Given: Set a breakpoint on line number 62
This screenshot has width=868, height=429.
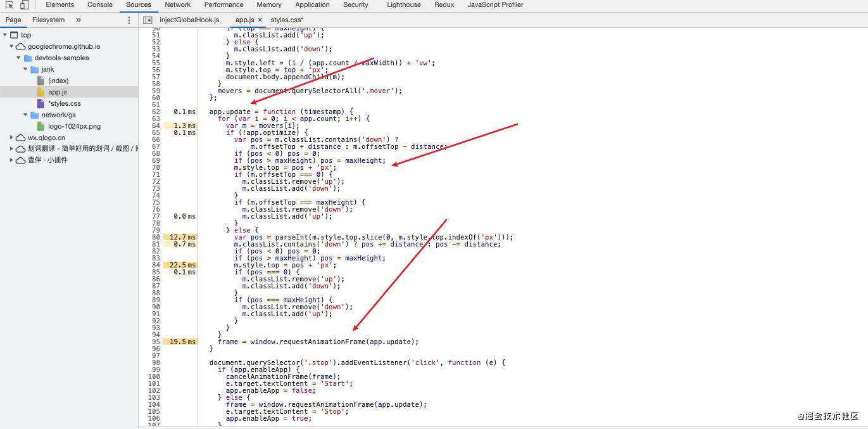Looking at the screenshot, I should [x=155, y=112].
